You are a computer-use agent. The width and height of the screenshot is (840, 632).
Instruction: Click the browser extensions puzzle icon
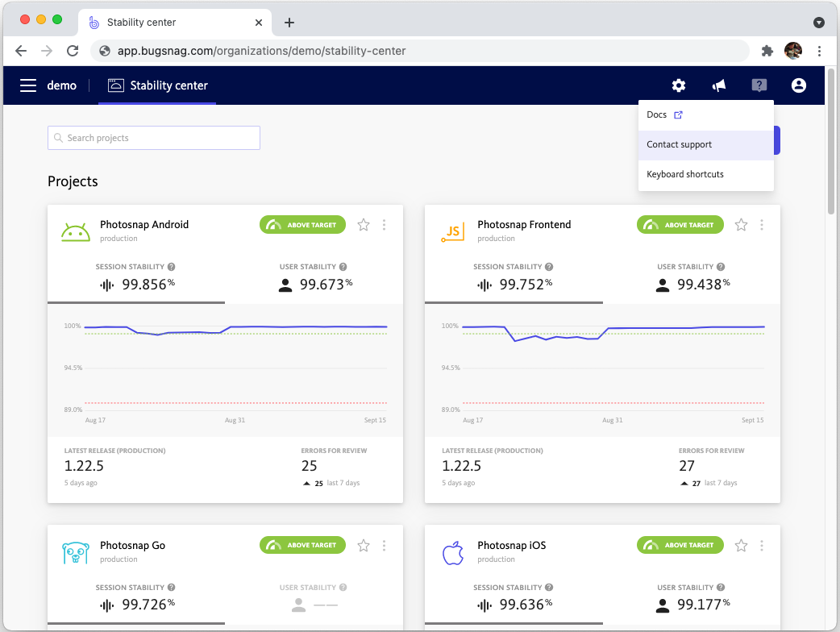pyautogui.click(x=767, y=51)
